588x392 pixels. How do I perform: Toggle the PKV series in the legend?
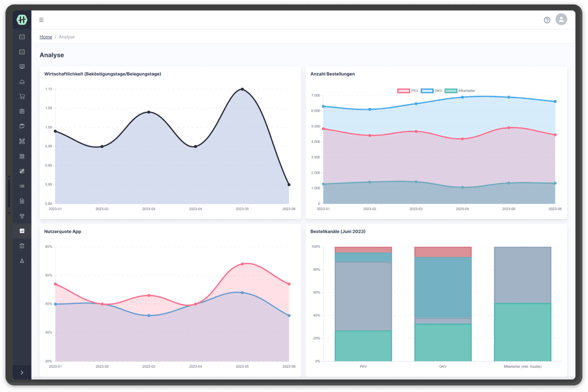pyautogui.click(x=409, y=90)
